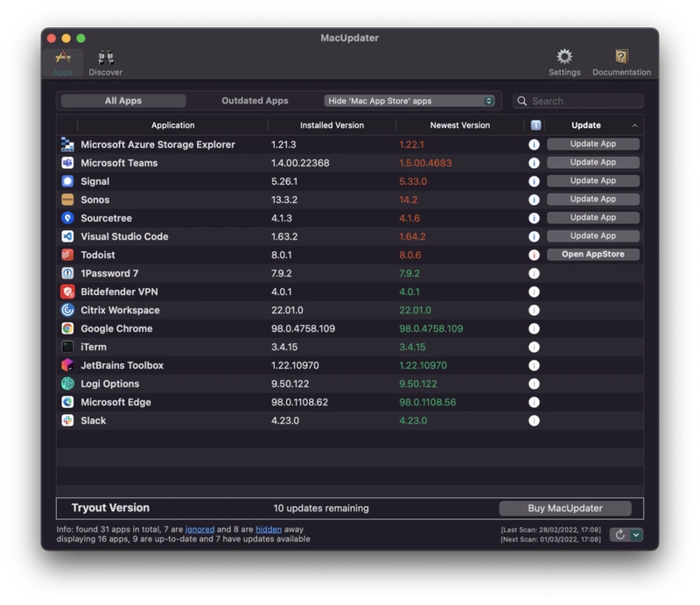Switch to the Outdated Apps tab

click(x=254, y=100)
